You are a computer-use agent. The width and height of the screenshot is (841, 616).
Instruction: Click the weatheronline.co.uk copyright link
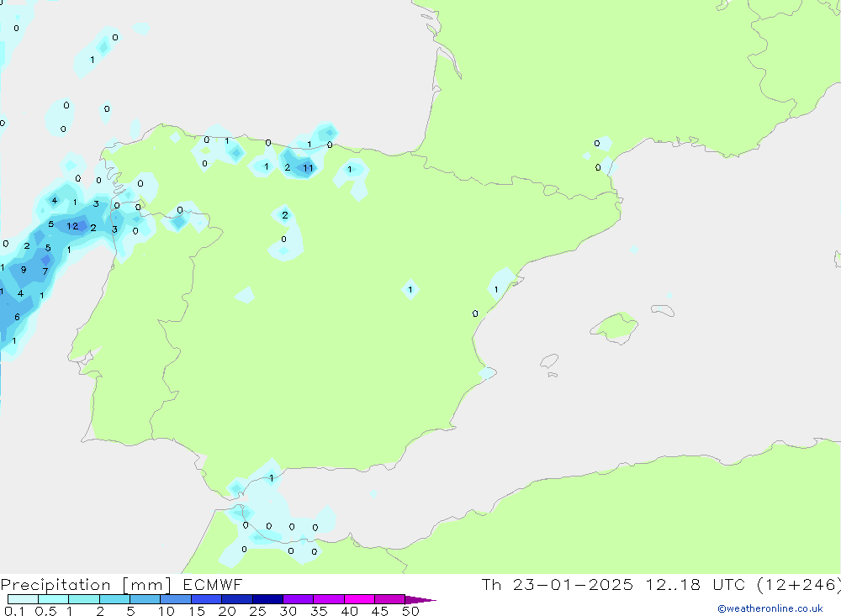point(770,608)
